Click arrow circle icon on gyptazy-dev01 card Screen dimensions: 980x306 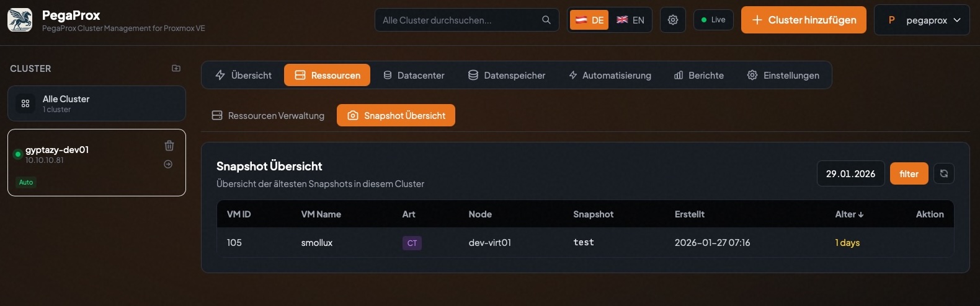coord(168,164)
